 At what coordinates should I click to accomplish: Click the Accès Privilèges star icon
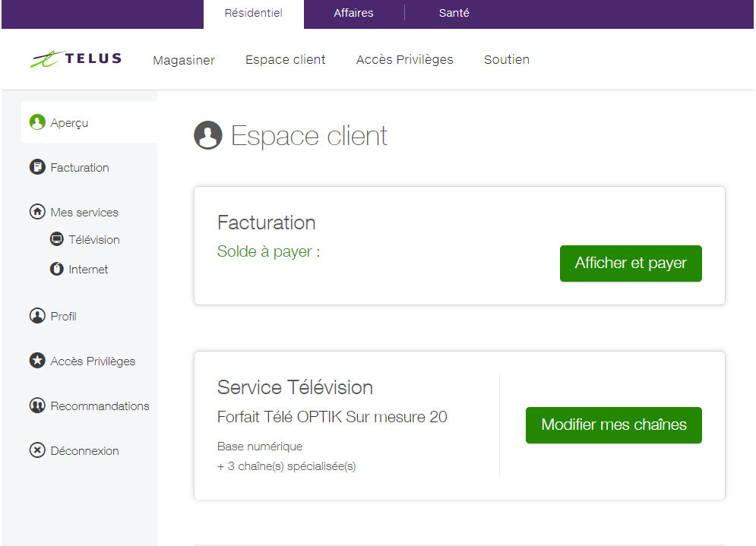point(37,361)
